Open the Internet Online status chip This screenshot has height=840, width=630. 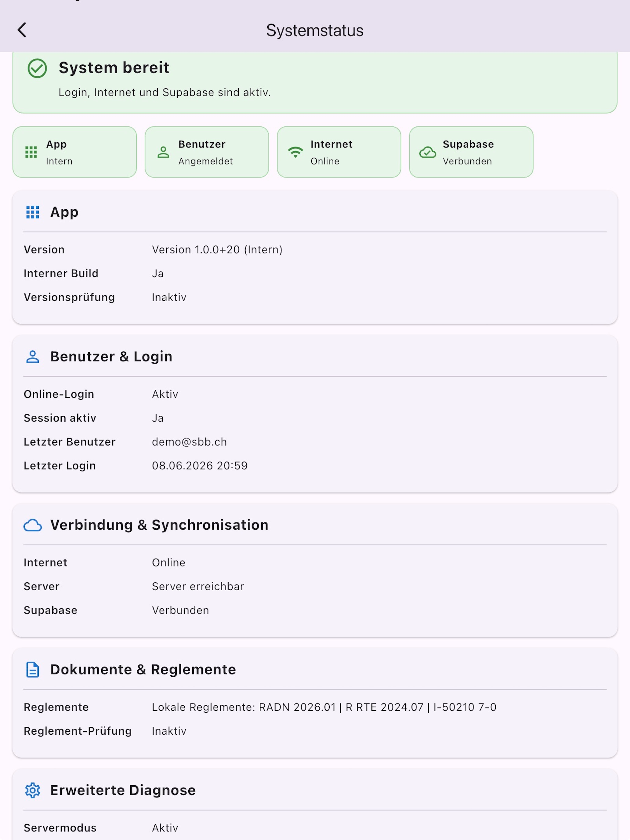(x=339, y=152)
